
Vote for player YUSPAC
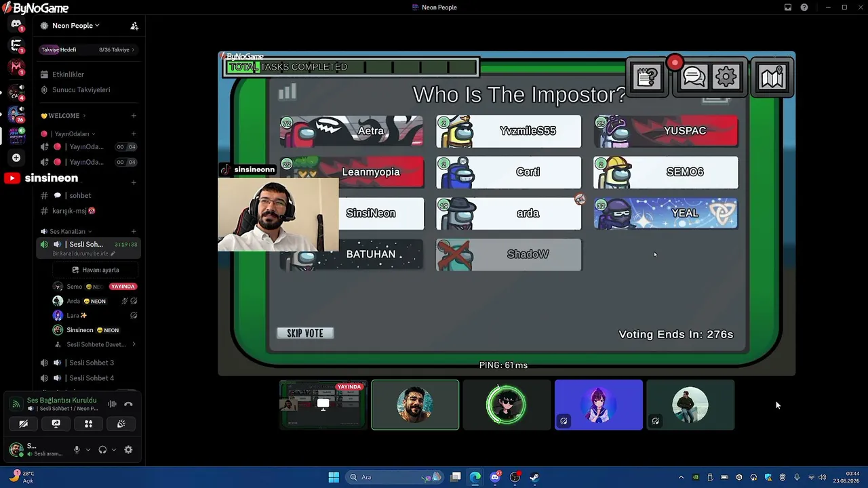click(666, 131)
